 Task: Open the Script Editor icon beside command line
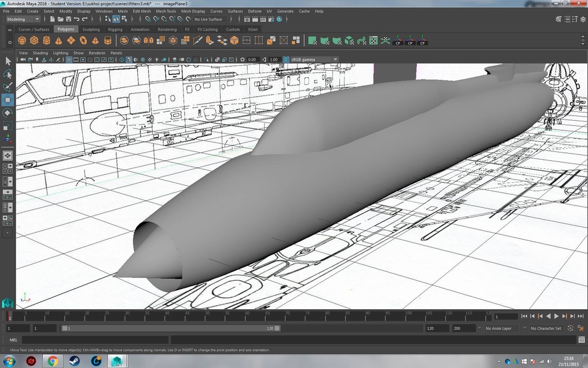(x=581, y=340)
